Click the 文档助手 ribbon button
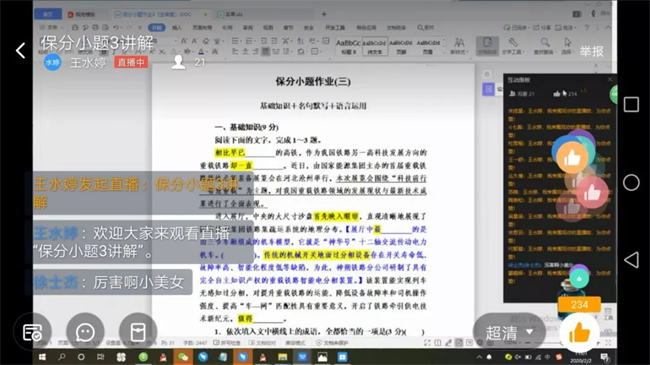 pyautogui.click(x=487, y=46)
